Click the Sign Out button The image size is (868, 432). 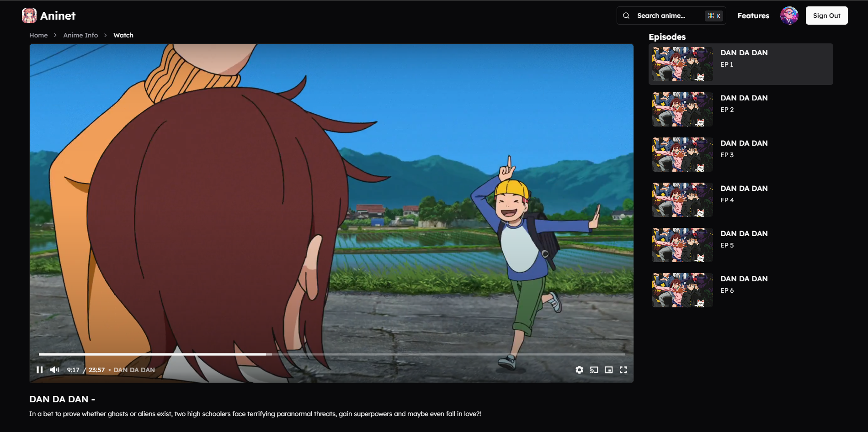[826, 16]
